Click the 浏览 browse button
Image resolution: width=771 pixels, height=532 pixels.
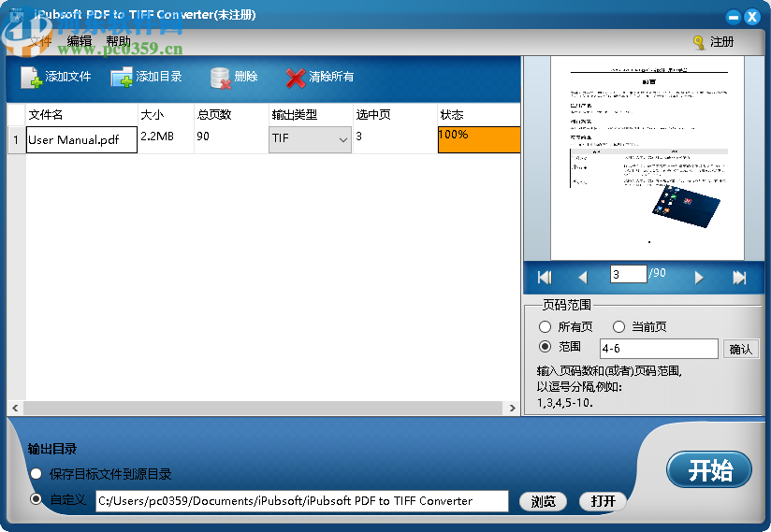click(543, 501)
